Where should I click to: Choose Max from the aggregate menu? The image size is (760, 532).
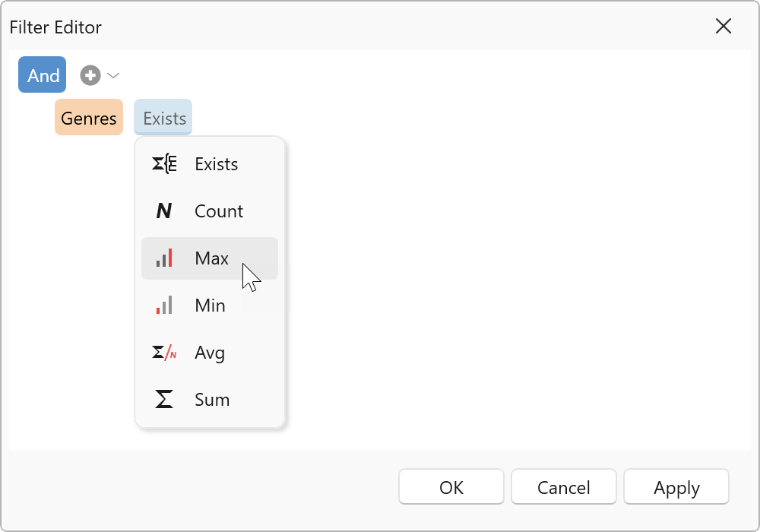[211, 258]
